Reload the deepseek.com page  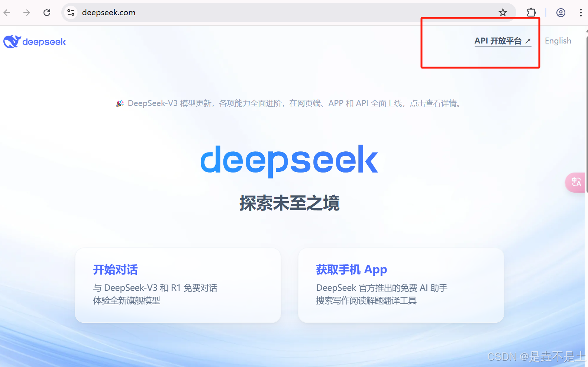47,13
